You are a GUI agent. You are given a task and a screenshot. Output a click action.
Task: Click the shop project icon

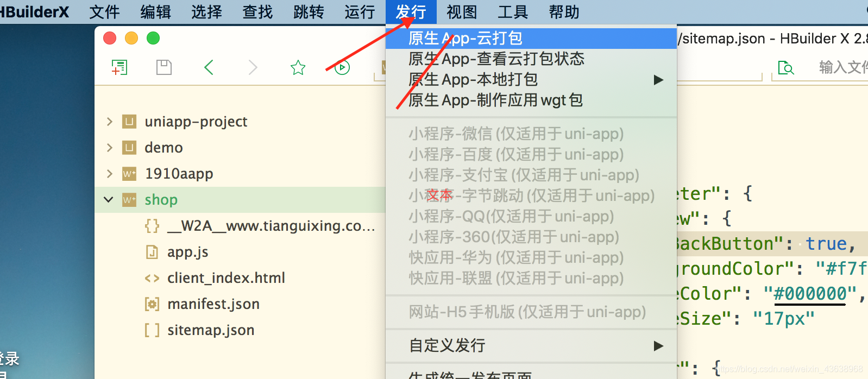[x=129, y=199]
